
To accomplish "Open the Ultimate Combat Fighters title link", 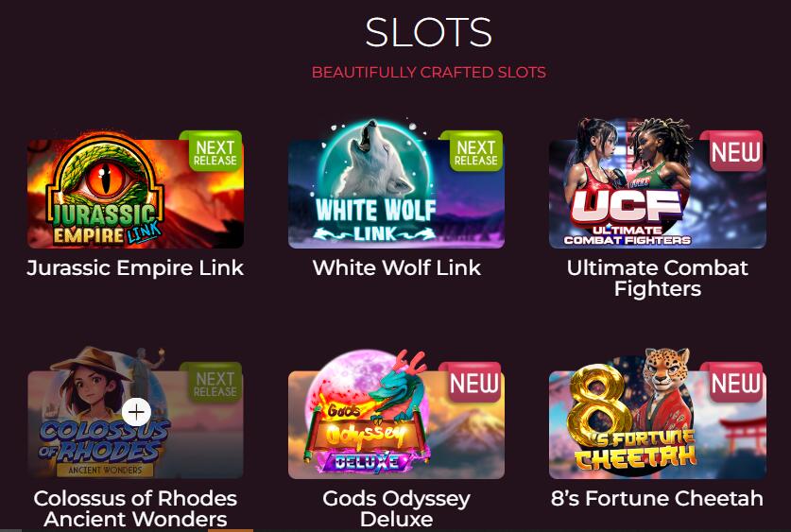I will point(658,279).
